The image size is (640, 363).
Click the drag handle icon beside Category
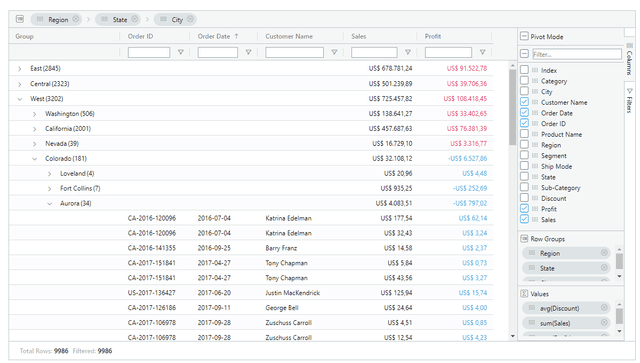click(535, 81)
